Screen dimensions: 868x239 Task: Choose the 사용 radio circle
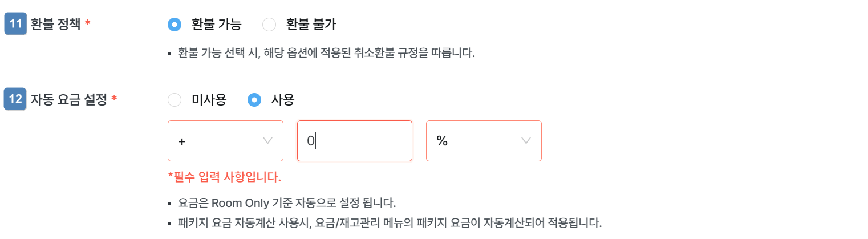254,100
